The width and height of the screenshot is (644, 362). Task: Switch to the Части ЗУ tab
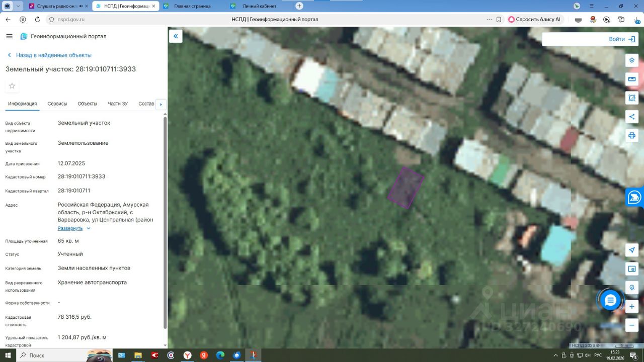(118, 104)
